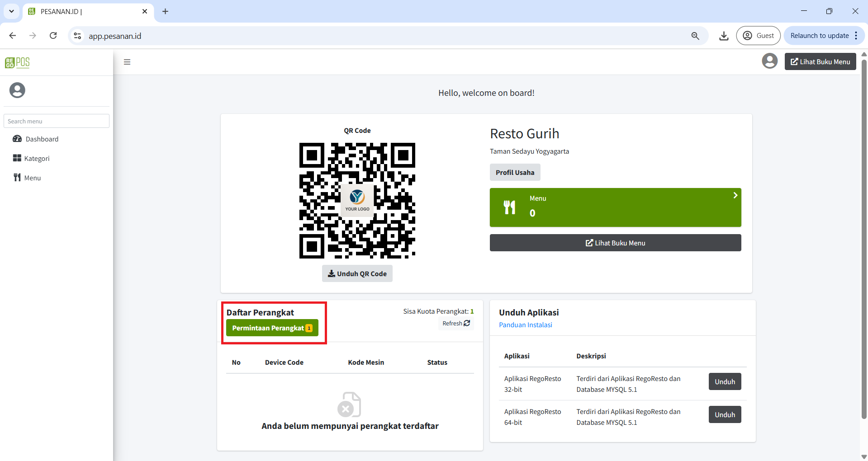The image size is (868, 461).
Task: Expand the green Menu card chevron
Action: pos(735,195)
